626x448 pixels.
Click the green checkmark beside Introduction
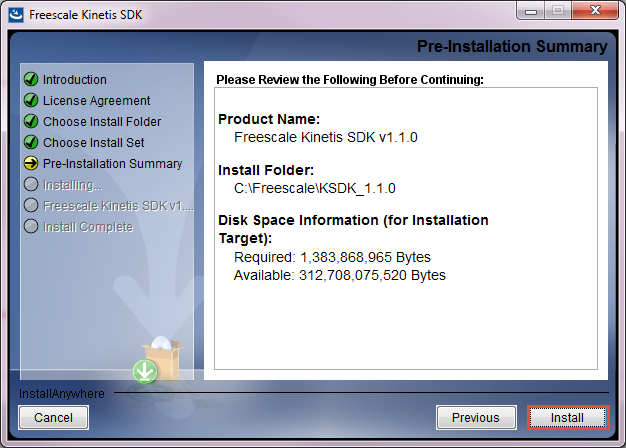[31, 80]
